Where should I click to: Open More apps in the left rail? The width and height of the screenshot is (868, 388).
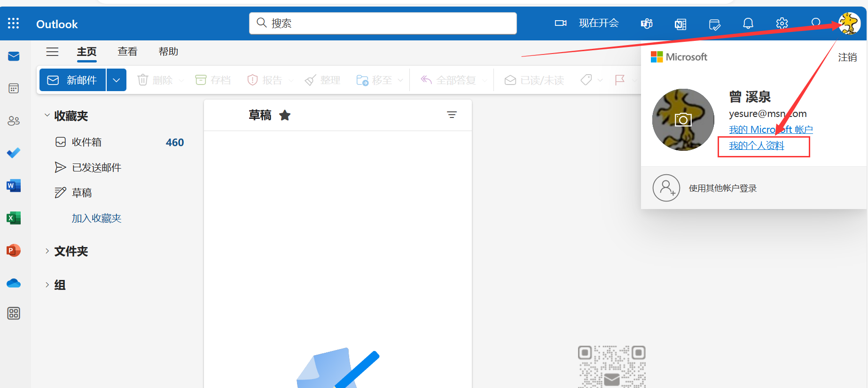(x=14, y=313)
